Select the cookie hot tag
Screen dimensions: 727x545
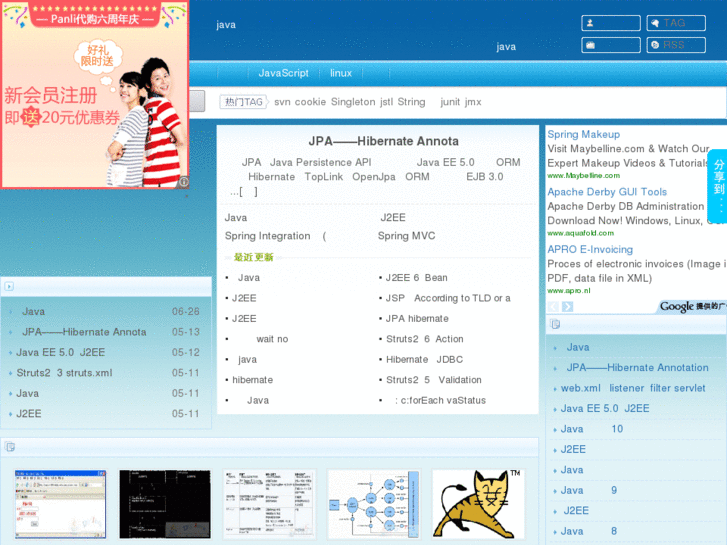click(x=310, y=102)
